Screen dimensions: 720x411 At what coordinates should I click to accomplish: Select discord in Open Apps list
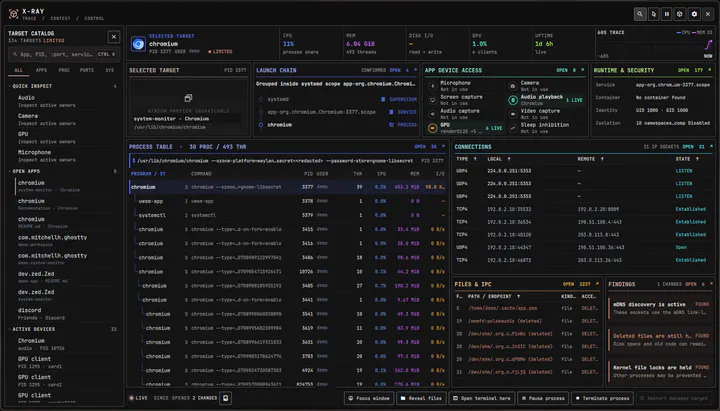64,314
